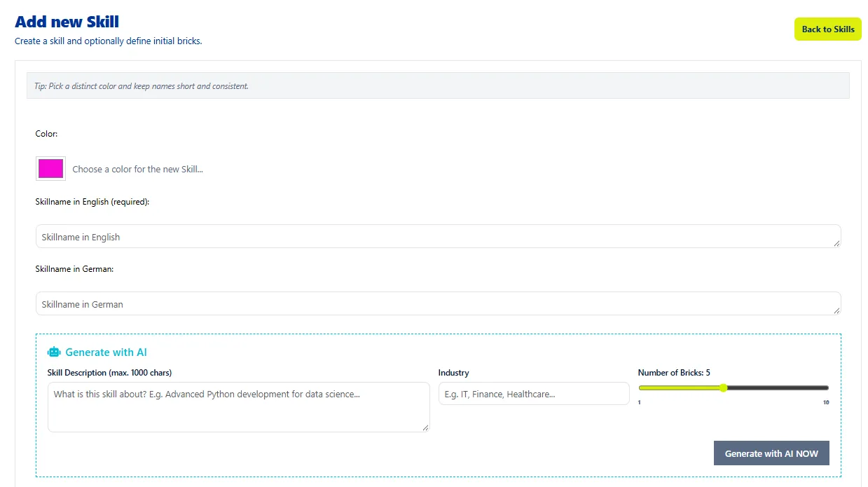Image resolution: width=868 pixels, height=487 pixels.
Task: Click the "Color:" label
Action: point(47,133)
